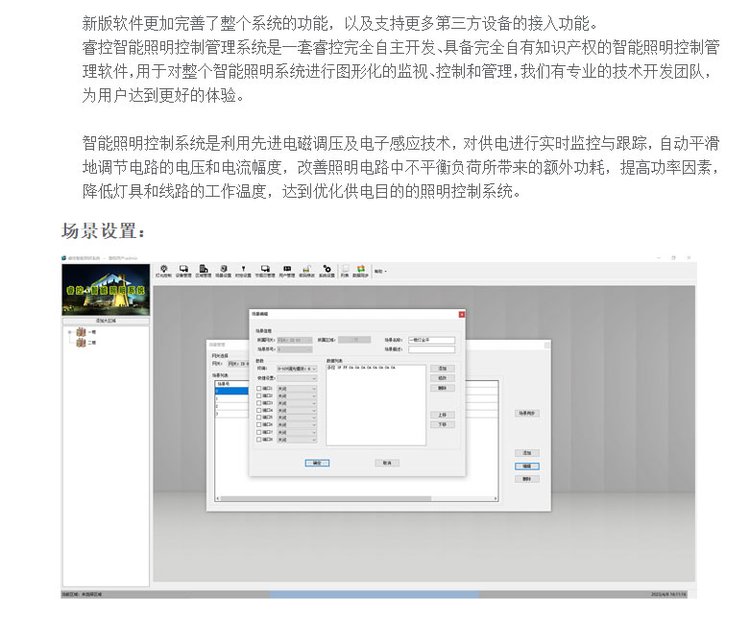Viewport: 750px width, 622px height.
Task: Click the 设备管理 device management icon
Action: (x=183, y=270)
